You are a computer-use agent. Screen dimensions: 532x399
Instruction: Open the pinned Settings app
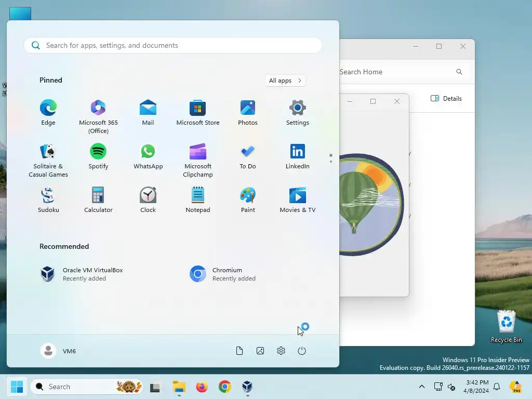click(298, 113)
